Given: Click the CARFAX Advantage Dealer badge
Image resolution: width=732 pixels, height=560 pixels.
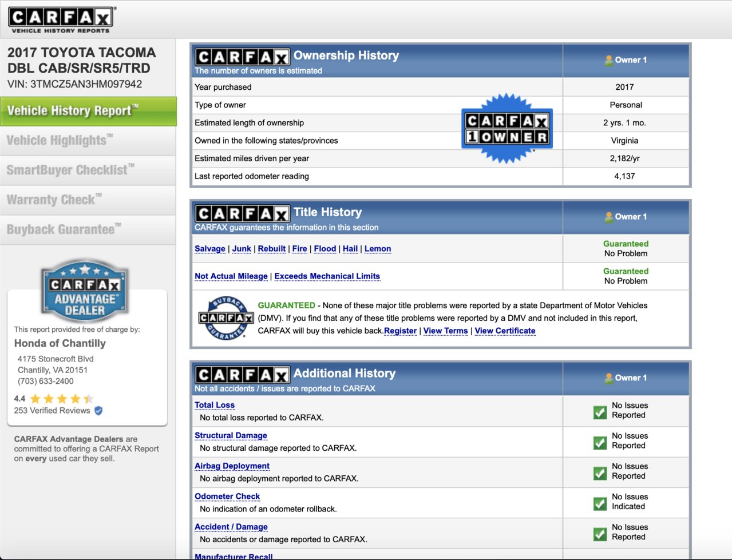Looking at the screenshot, I should click(x=85, y=291).
